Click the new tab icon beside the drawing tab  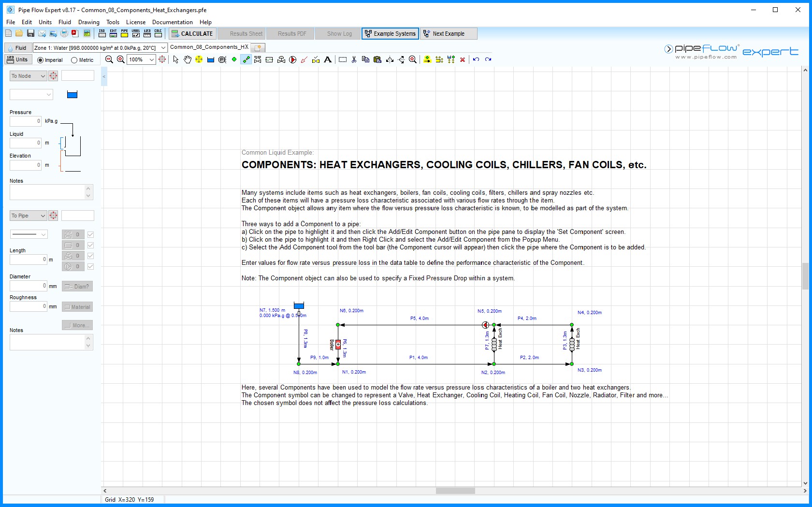tap(258, 47)
